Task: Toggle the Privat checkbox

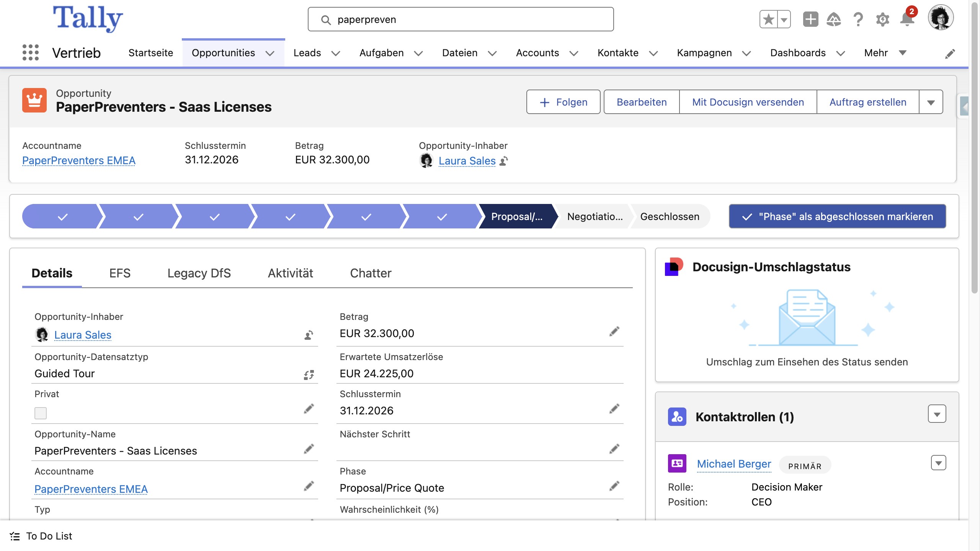Action: pos(41,413)
